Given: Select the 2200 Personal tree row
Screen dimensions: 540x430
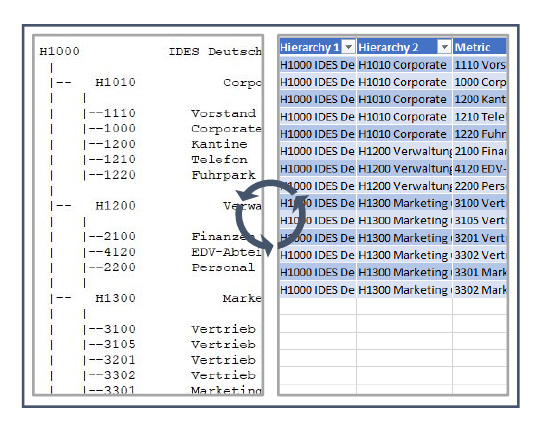Looking at the screenshot, I should [169, 268].
